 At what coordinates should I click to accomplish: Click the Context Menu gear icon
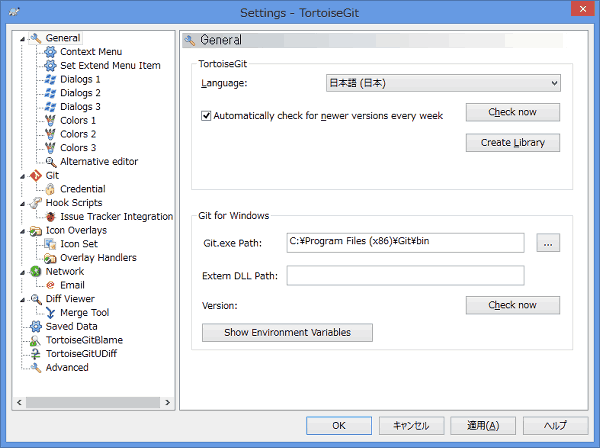[50, 52]
